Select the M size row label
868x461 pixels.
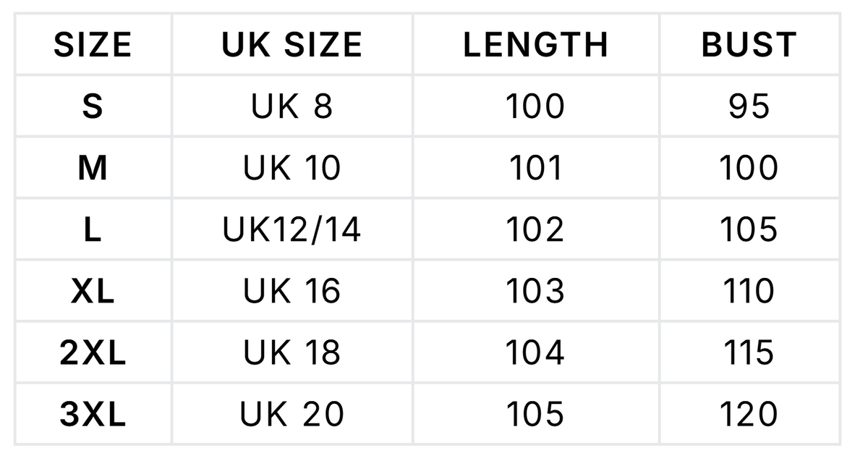pos(93,169)
